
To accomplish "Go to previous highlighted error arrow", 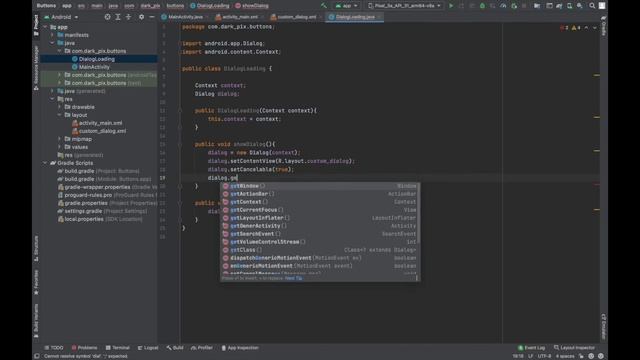I will pyautogui.click(x=587, y=28).
